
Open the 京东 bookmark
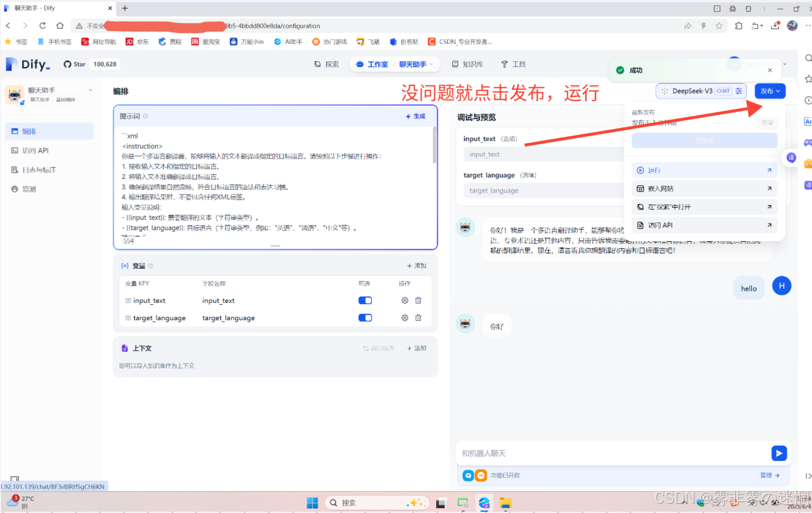pos(137,42)
